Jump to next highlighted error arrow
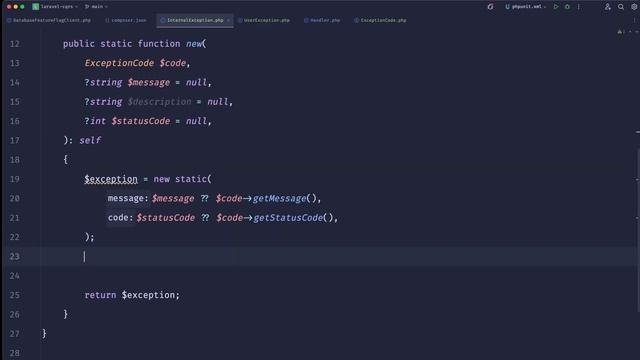640x360 pixels. (636, 31)
